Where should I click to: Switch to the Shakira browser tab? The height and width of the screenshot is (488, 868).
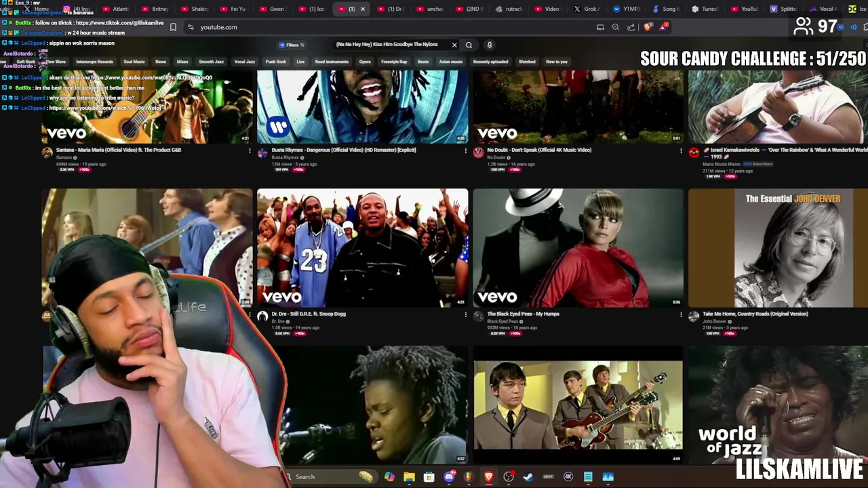pyautogui.click(x=195, y=9)
